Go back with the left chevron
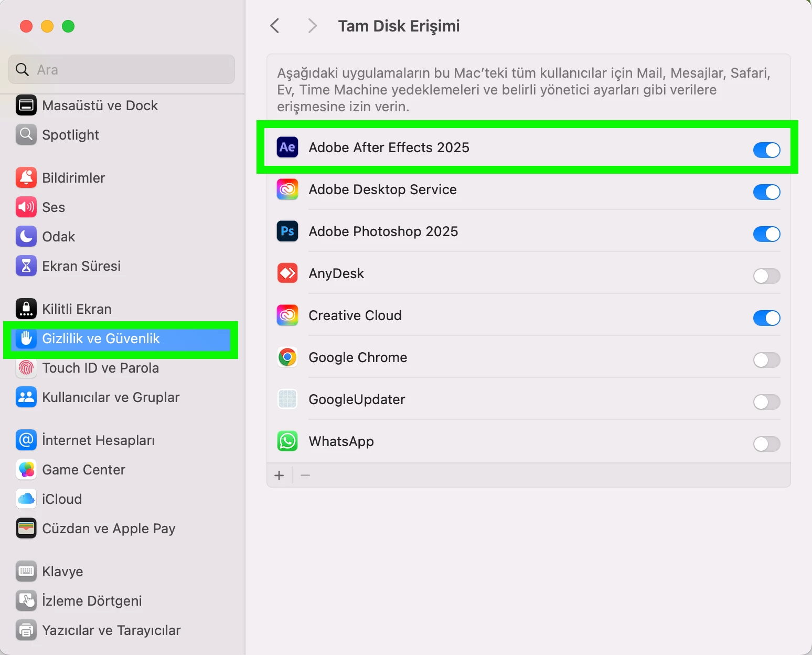 coord(274,26)
